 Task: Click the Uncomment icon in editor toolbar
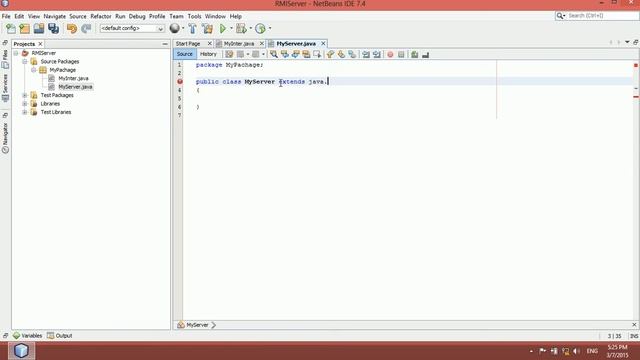426,54
